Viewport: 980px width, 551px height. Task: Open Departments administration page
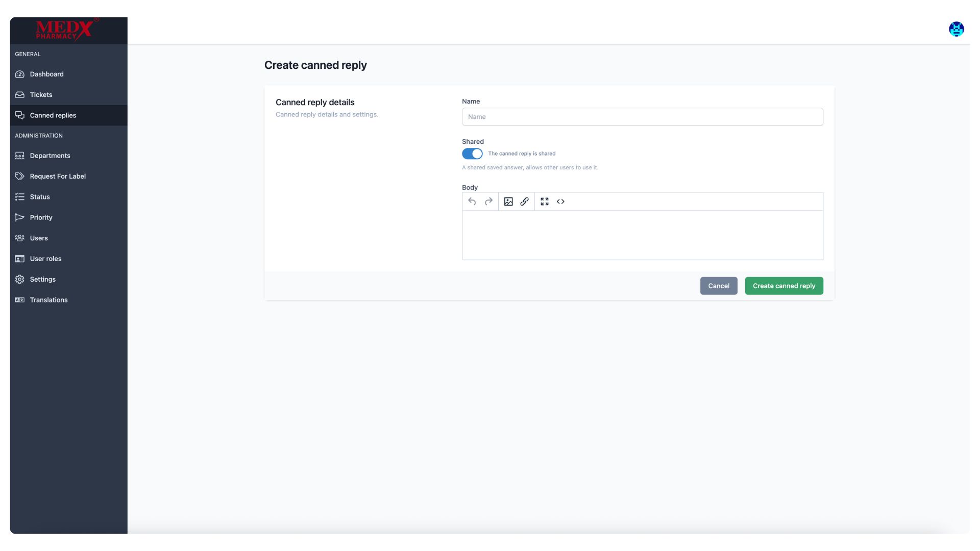(68, 156)
